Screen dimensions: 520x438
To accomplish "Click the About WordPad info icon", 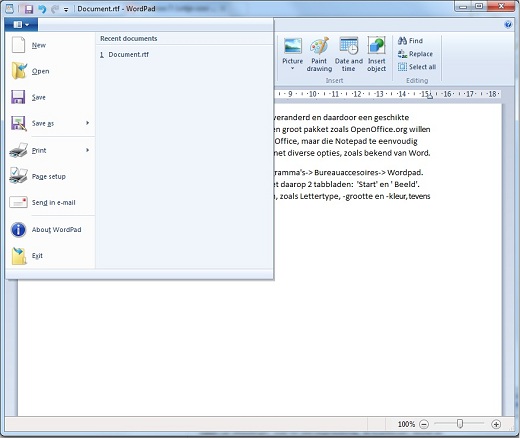I will click(x=18, y=230).
